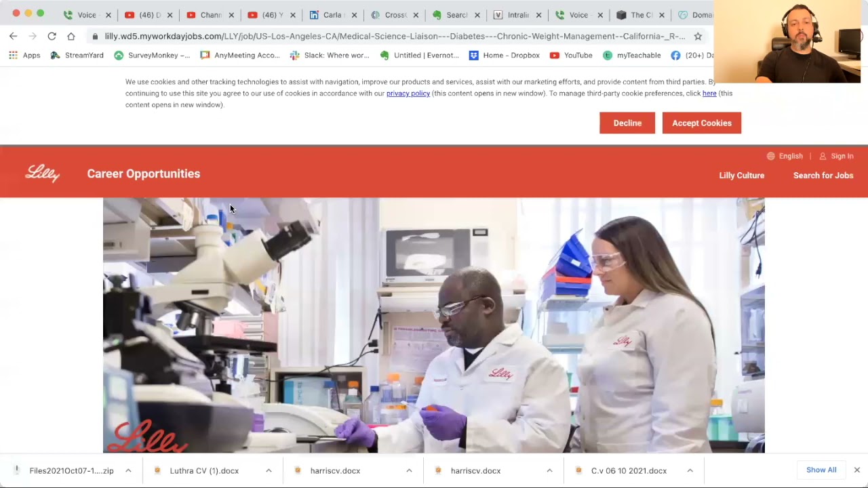
Task: Open downloaded Files2021Oct07-1....zip
Action: point(71,470)
